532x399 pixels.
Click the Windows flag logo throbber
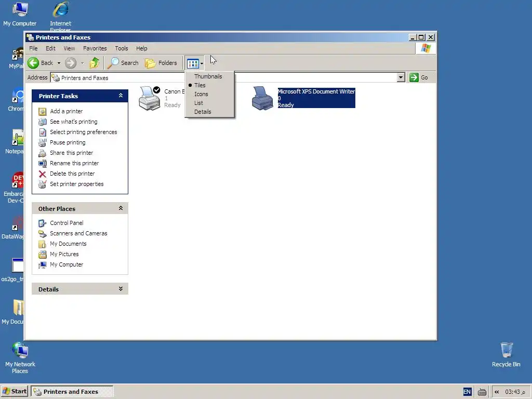(x=425, y=48)
